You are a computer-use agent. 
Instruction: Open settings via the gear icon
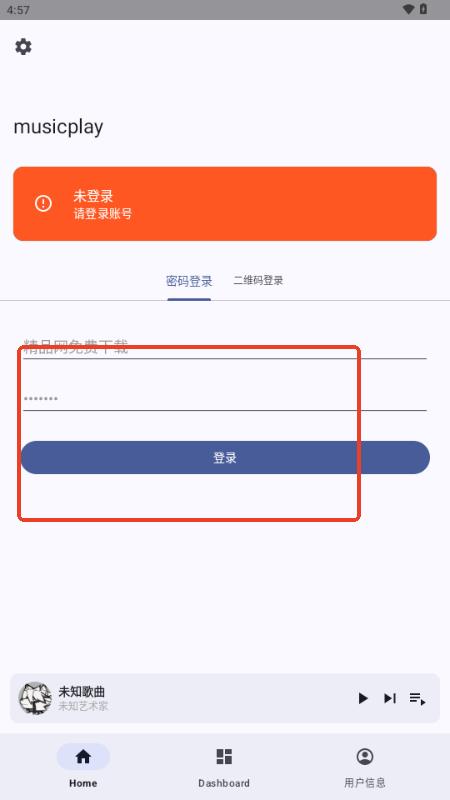click(x=23, y=47)
